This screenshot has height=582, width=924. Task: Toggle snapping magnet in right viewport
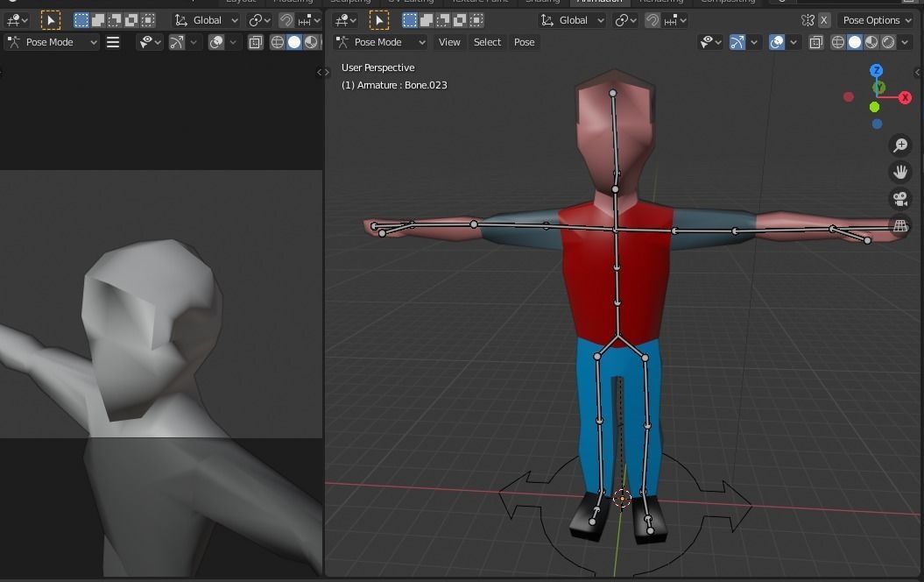(652, 21)
